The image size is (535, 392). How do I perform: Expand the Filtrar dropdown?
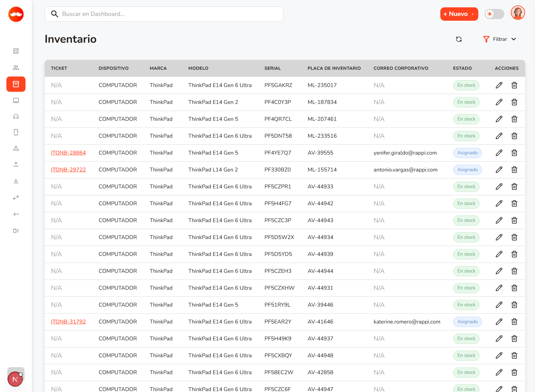(500, 39)
